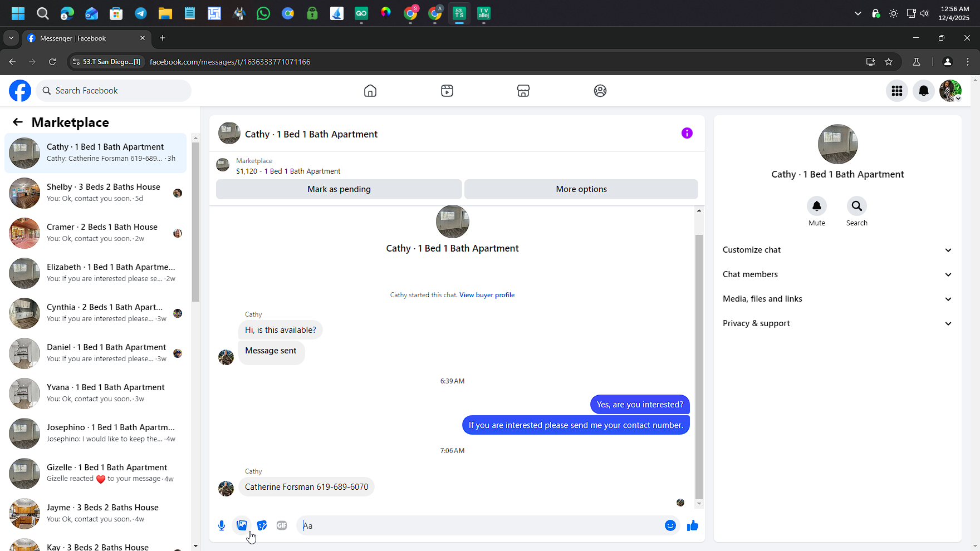
Task: Click the chat messages scrollbar
Action: [699, 367]
